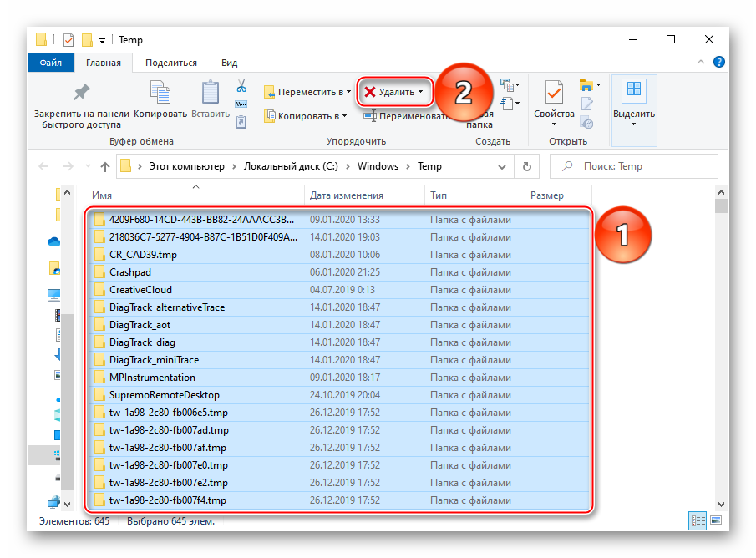Click the refresh icon beside address bar

coord(528,166)
